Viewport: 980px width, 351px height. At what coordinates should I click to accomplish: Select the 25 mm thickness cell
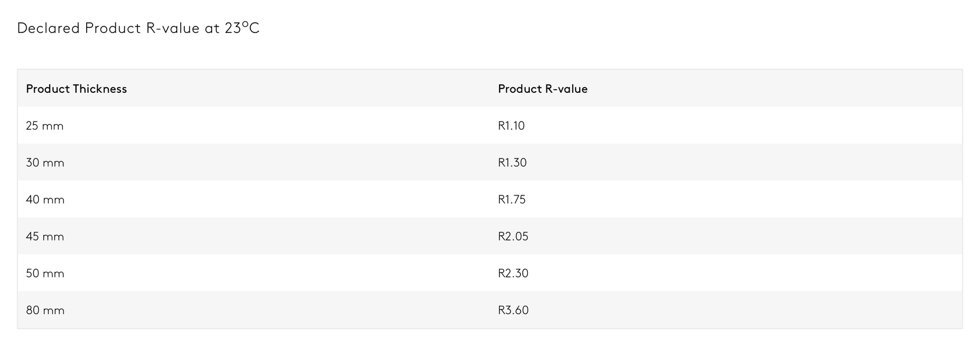pos(45,126)
